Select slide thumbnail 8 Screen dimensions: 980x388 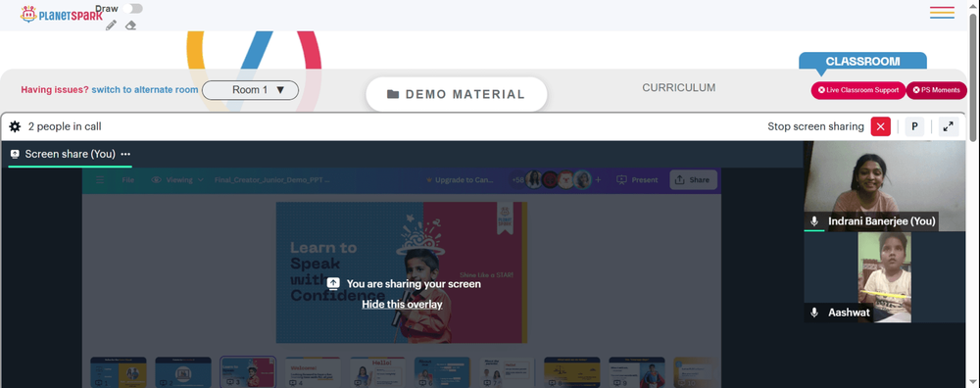pyautogui.click(x=572, y=372)
